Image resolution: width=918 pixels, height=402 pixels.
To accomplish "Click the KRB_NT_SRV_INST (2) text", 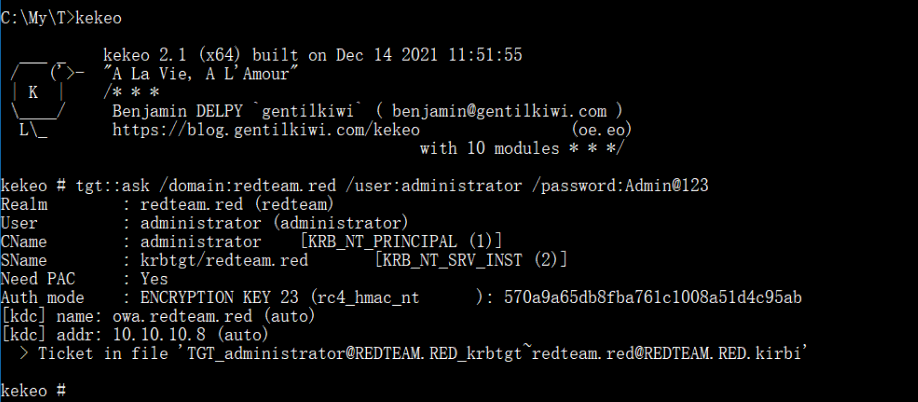I will pos(470,260).
